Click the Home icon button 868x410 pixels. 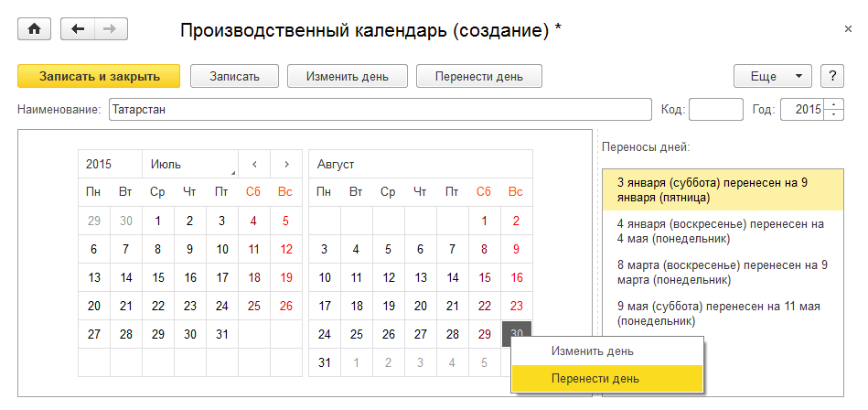[35, 30]
